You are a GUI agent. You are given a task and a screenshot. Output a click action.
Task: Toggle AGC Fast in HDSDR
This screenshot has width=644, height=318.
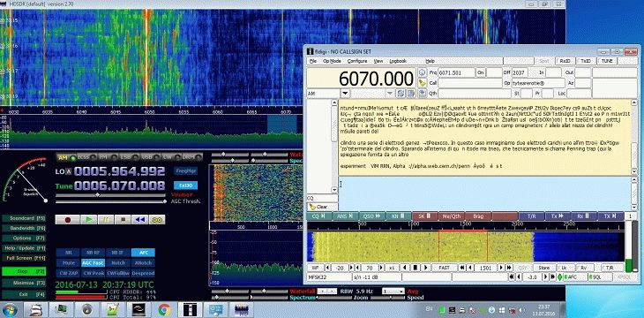93,262
